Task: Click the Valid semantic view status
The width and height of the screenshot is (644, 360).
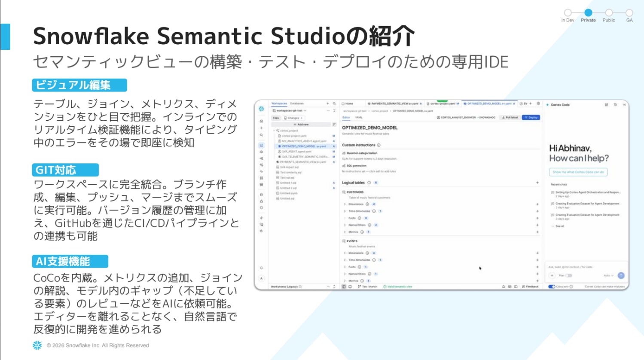Action: (398, 287)
